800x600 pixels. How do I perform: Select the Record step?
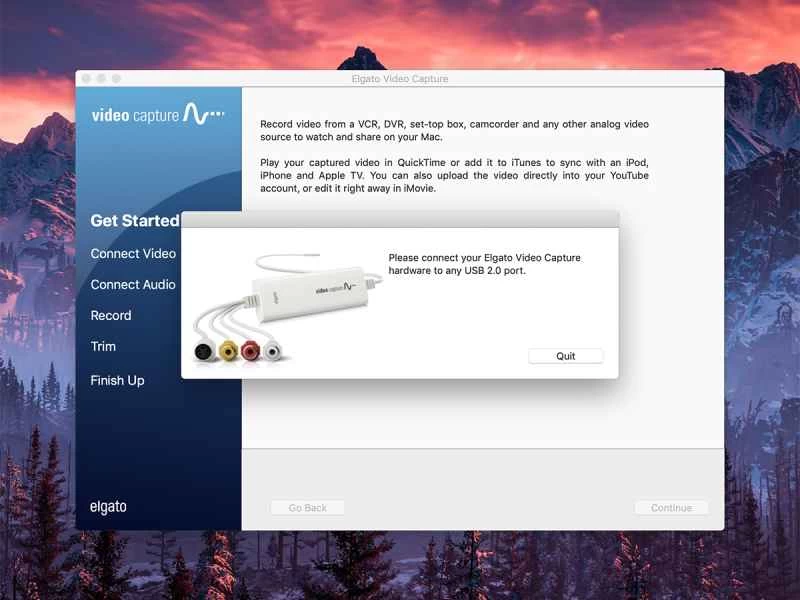pyautogui.click(x=111, y=315)
